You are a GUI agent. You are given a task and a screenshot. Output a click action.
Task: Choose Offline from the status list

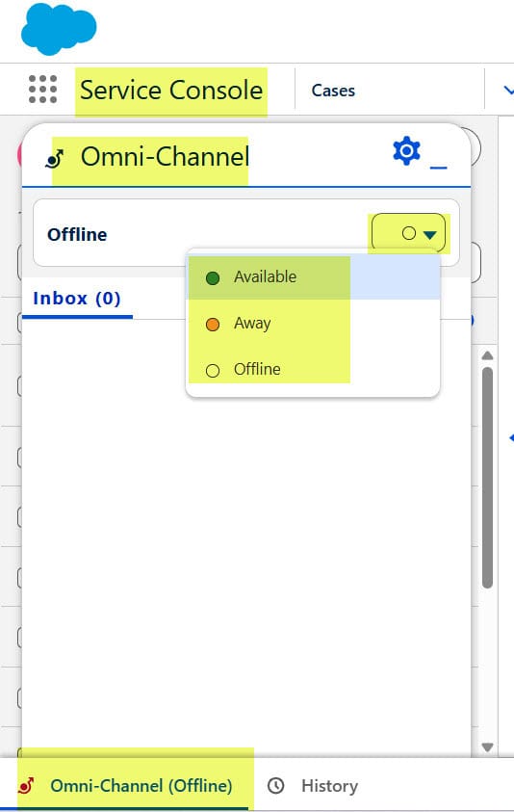[x=313, y=369]
